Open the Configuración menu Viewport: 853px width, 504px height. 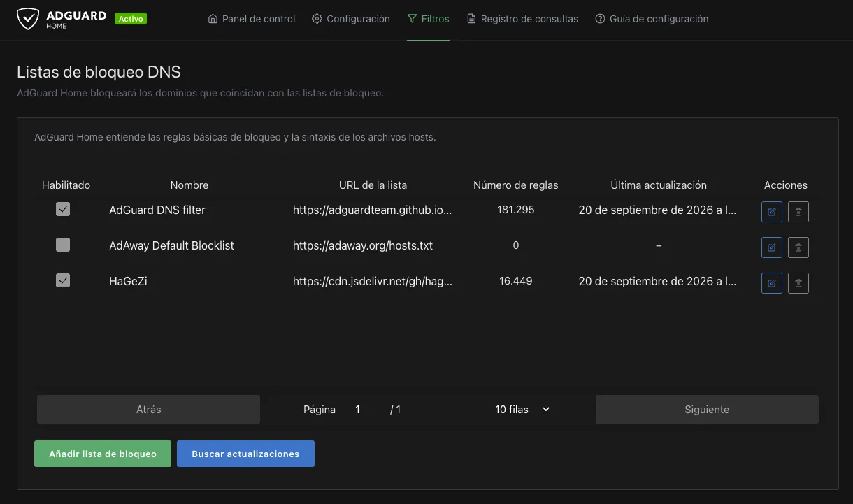pyautogui.click(x=351, y=19)
